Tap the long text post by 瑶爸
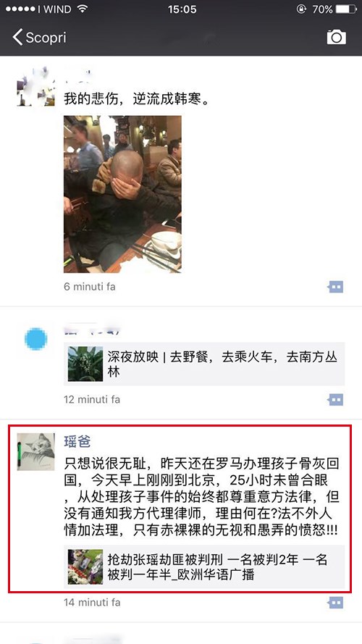Image resolution: width=362 pixels, height=644 pixels. pos(201,495)
